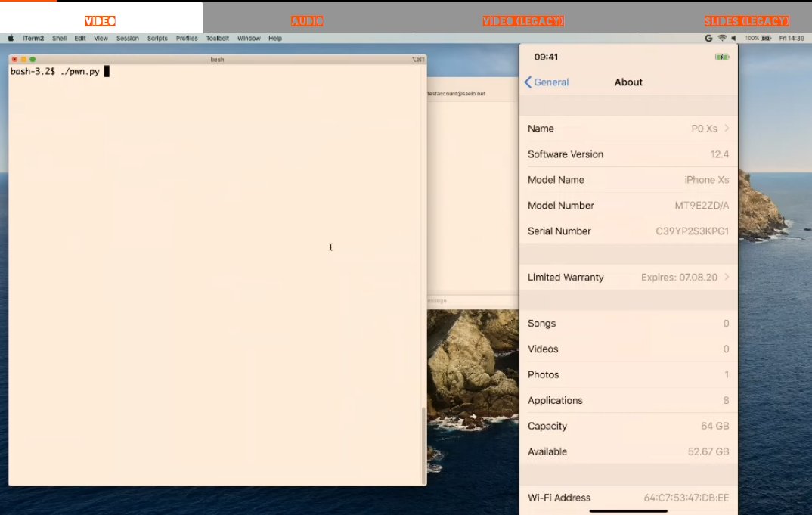
Task: Click the Serial Number C39YP2S3KPG1 value
Action: click(x=692, y=231)
